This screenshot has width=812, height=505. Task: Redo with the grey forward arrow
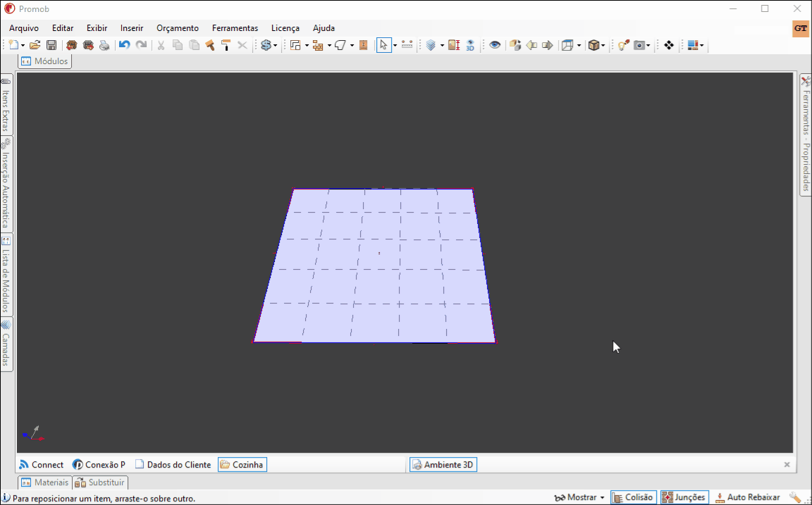point(141,45)
